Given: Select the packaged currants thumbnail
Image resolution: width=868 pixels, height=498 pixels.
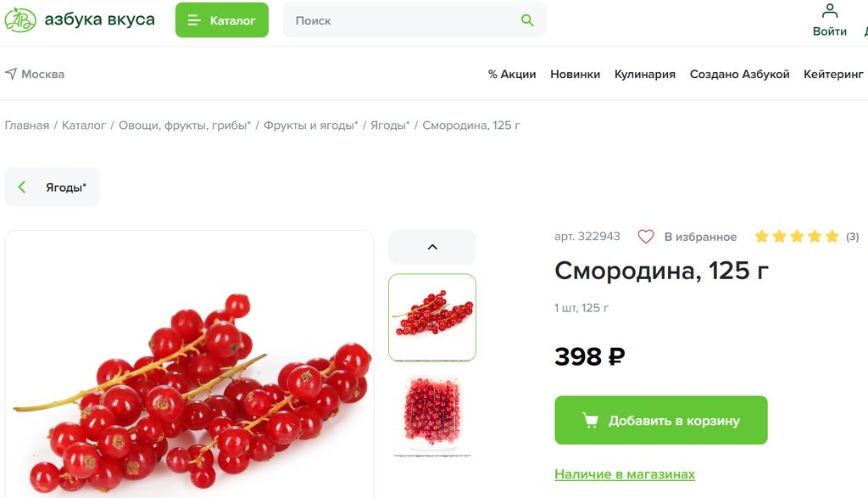Looking at the screenshot, I should click(432, 412).
